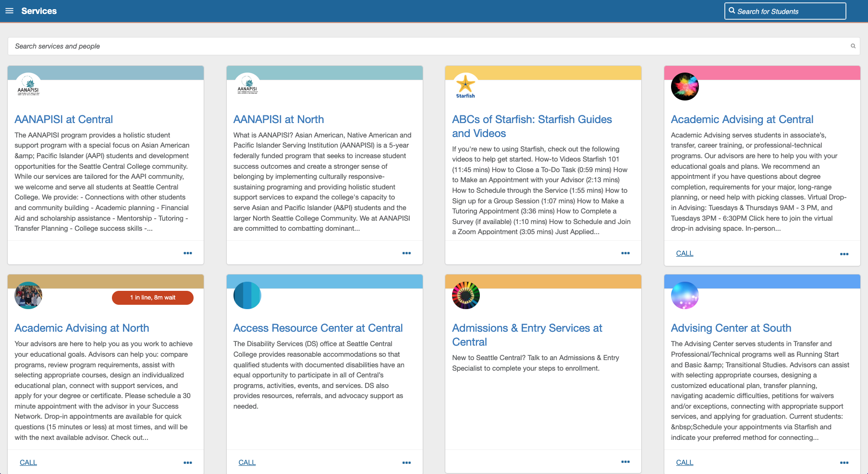This screenshot has width=868, height=474.
Task: Open more options for Academic Advising at Central
Action: click(844, 254)
